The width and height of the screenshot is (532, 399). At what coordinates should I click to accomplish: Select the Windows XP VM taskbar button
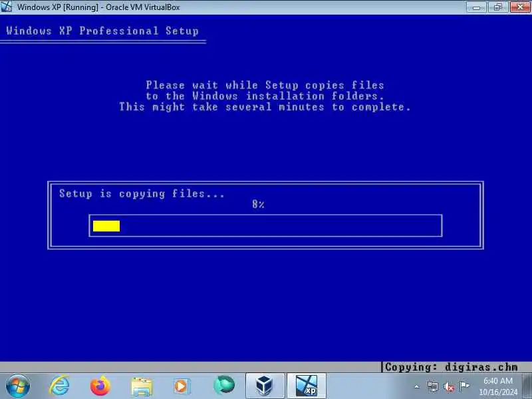click(307, 386)
